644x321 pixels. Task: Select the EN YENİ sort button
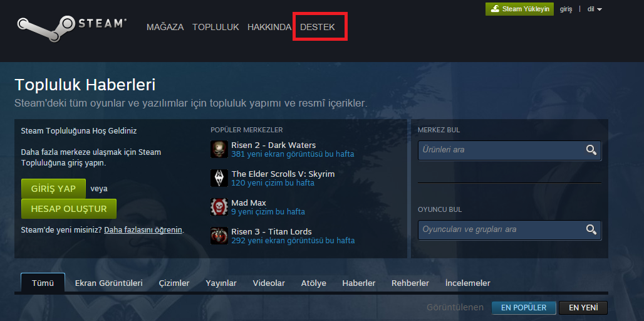click(x=583, y=307)
